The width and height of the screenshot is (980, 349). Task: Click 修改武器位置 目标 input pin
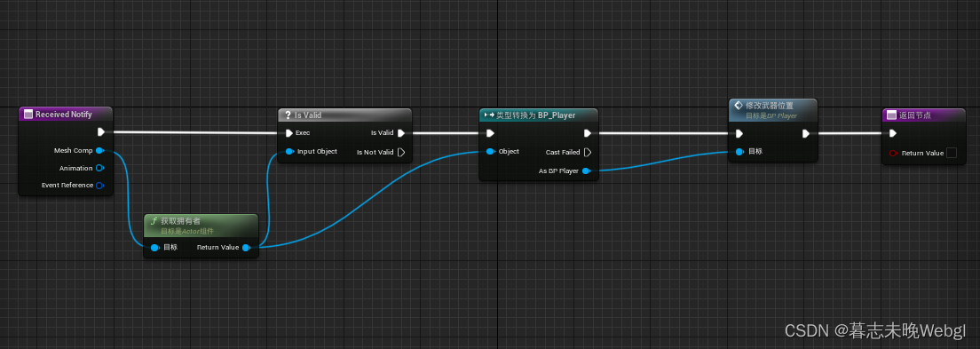tap(739, 151)
